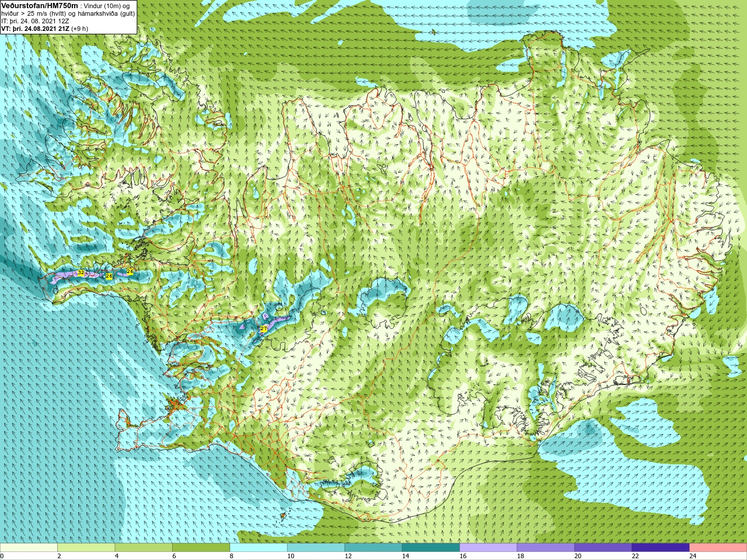Select the light cyan 8–10 m/s legend swatch
Image resolution: width=747 pixels, height=560 pixels.
pos(259,548)
